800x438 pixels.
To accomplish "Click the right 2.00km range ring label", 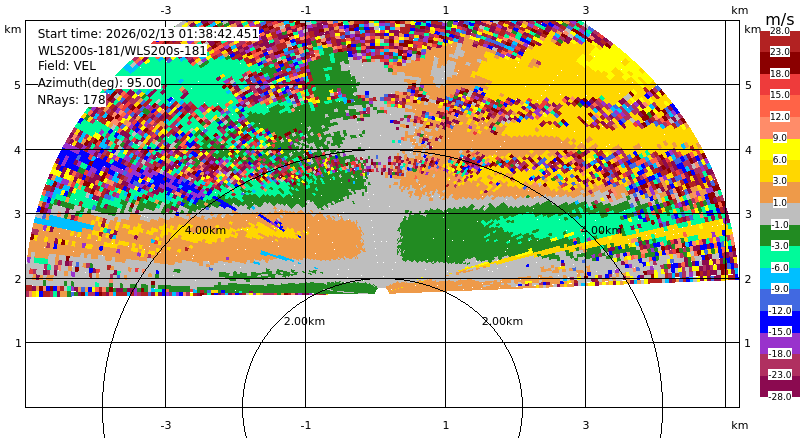I will pos(502,321).
